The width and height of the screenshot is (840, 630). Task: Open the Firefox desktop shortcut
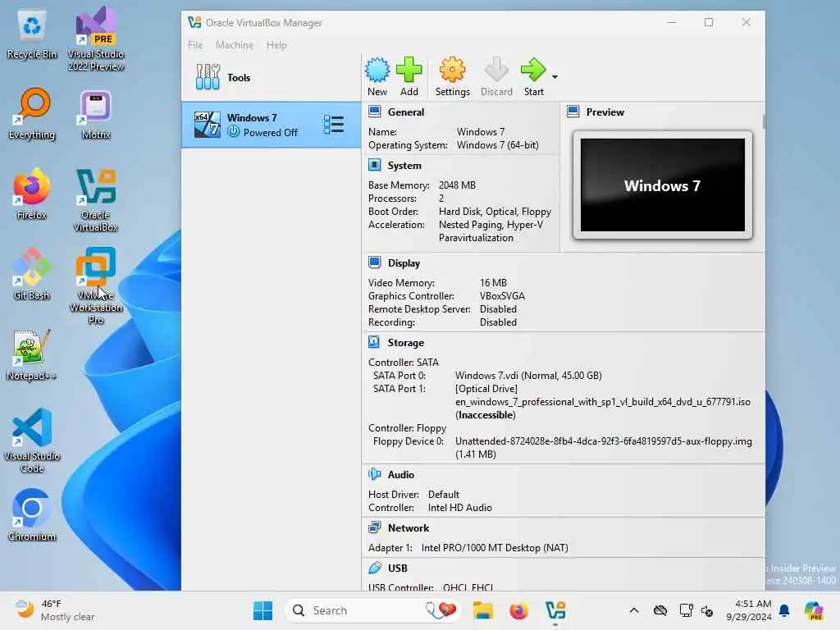click(32, 194)
